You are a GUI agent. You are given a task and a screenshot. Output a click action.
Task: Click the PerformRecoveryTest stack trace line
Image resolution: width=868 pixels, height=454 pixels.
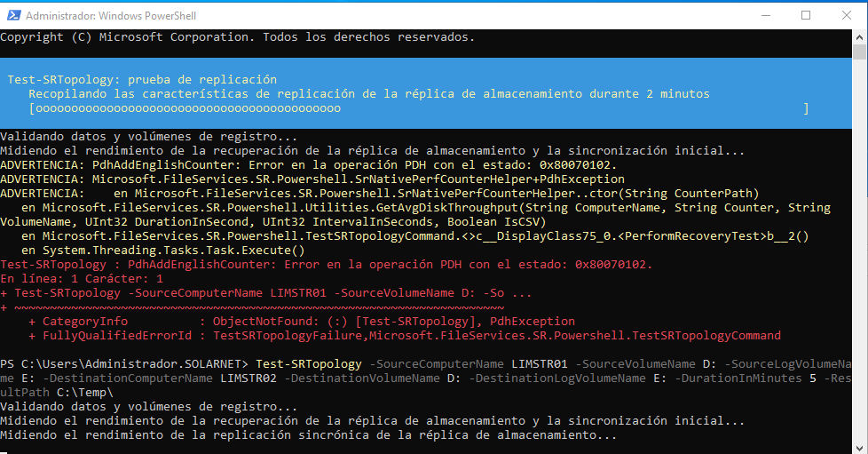point(415,236)
